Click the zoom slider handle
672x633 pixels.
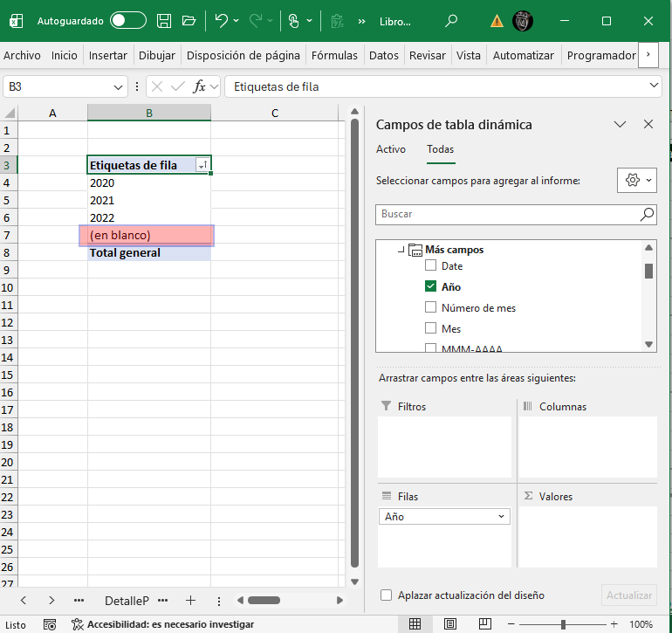(564, 624)
